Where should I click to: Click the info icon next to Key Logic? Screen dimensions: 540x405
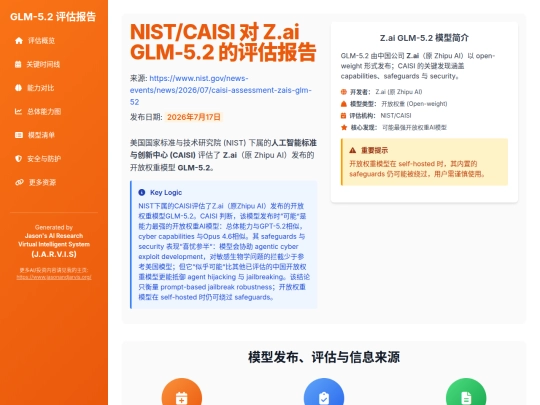pyautogui.click(x=142, y=192)
